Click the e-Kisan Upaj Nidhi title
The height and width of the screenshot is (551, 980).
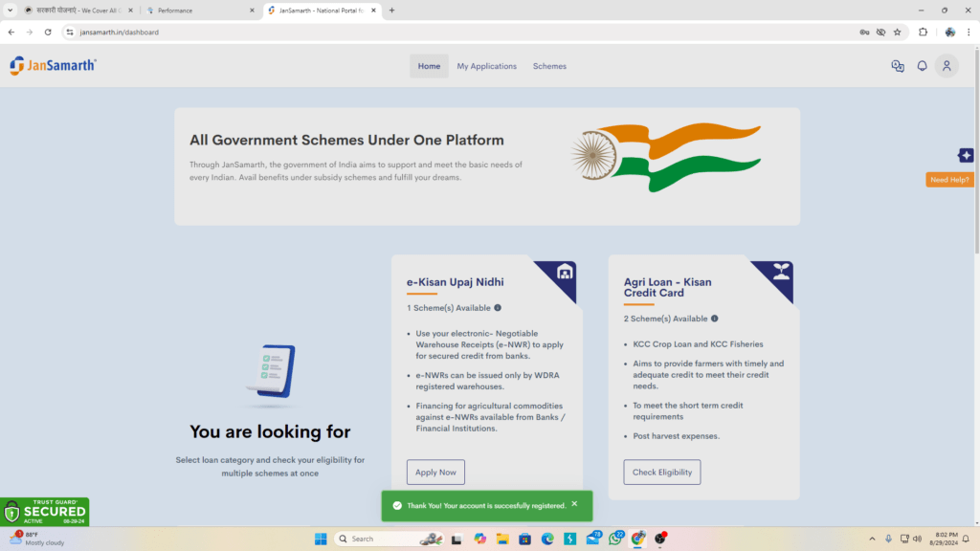tap(455, 282)
